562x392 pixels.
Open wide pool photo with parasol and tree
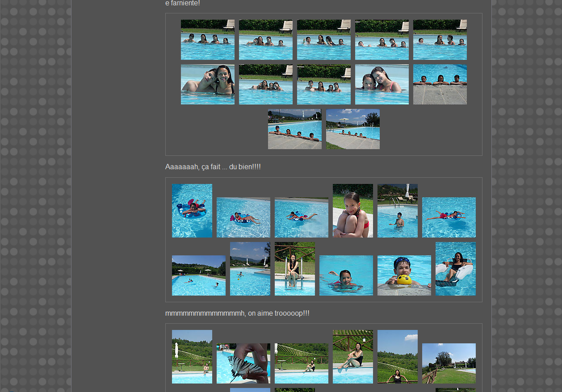(x=352, y=129)
